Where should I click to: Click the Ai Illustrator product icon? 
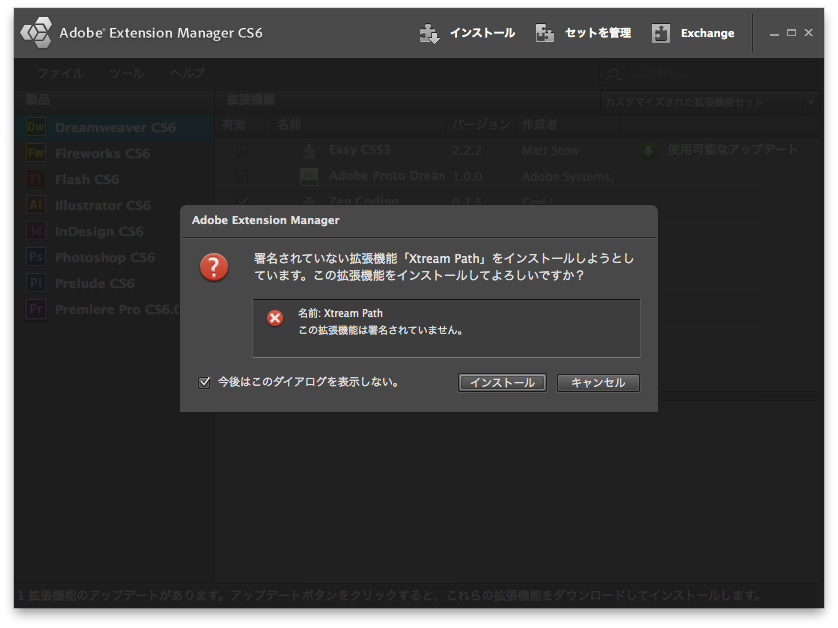point(36,205)
